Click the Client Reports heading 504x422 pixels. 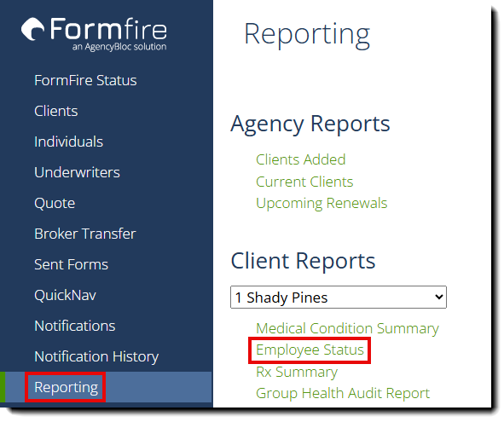pyautogui.click(x=303, y=261)
